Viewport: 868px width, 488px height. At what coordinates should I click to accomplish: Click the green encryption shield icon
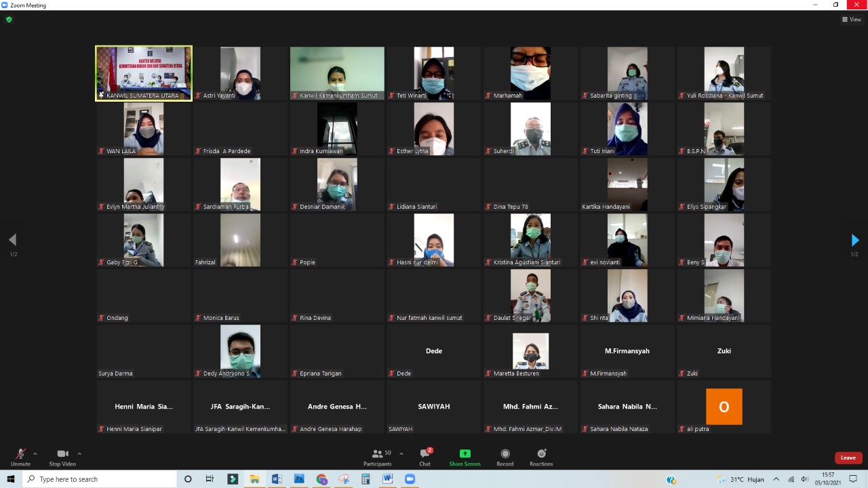tap(9, 20)
